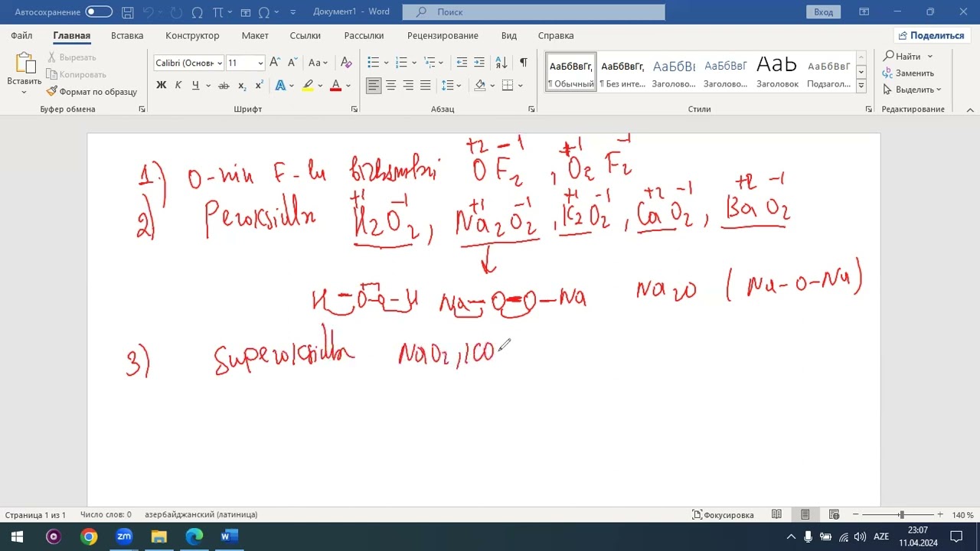The image size is (980, 551).
Task: Click the Sort icon
Action: click(x=501, y=63)
